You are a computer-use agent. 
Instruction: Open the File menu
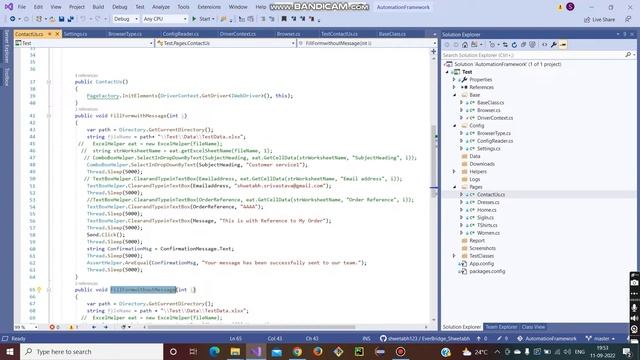tap(22, 7)
